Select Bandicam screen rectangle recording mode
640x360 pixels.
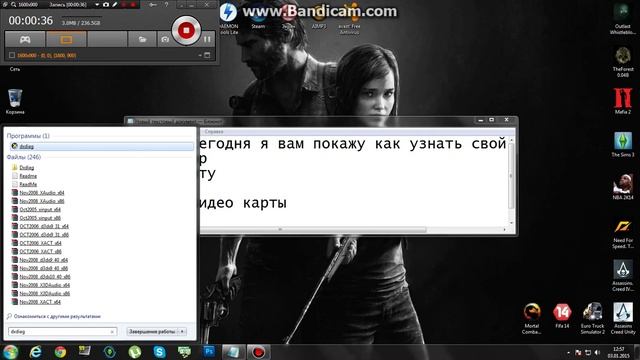click(66, 40)
